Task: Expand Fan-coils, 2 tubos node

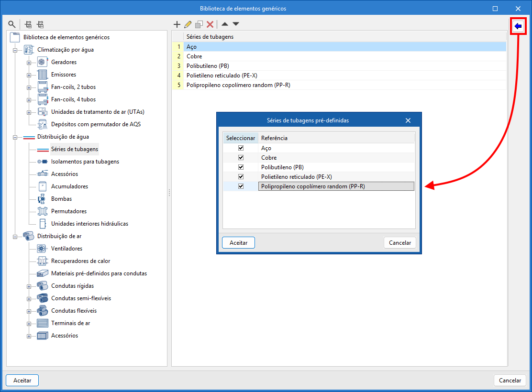Action: coord(29,87)
